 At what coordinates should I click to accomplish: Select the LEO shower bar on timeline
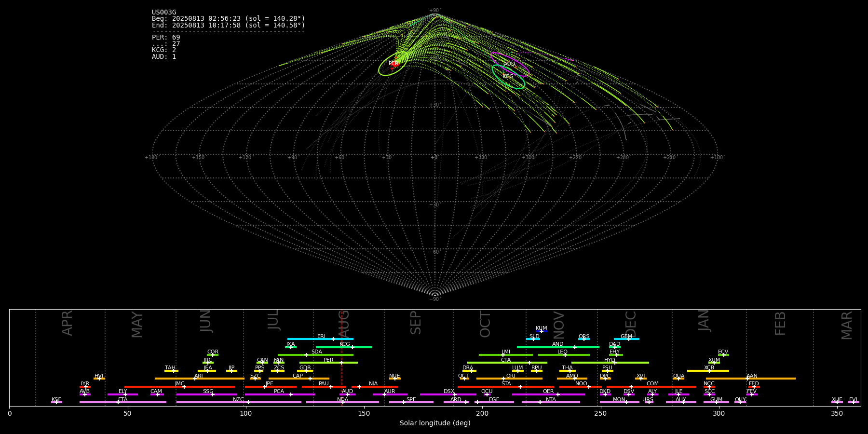pyautogui.click(x=564, y=355)
